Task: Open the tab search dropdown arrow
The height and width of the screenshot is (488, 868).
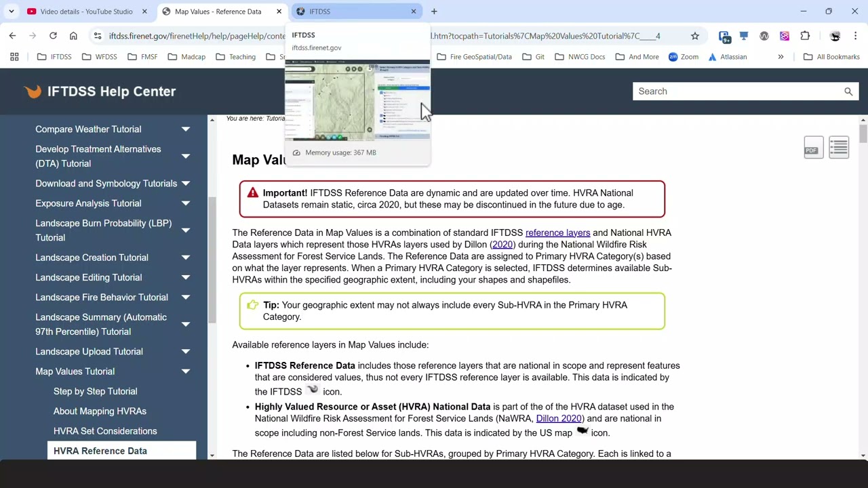Action: point(12,12)
